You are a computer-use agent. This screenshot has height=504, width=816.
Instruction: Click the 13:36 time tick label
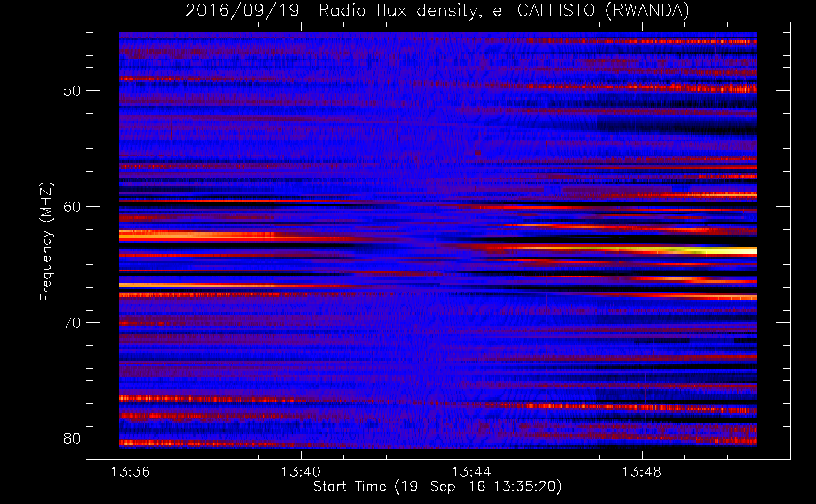pyautogui.click(x=131, y=472)
